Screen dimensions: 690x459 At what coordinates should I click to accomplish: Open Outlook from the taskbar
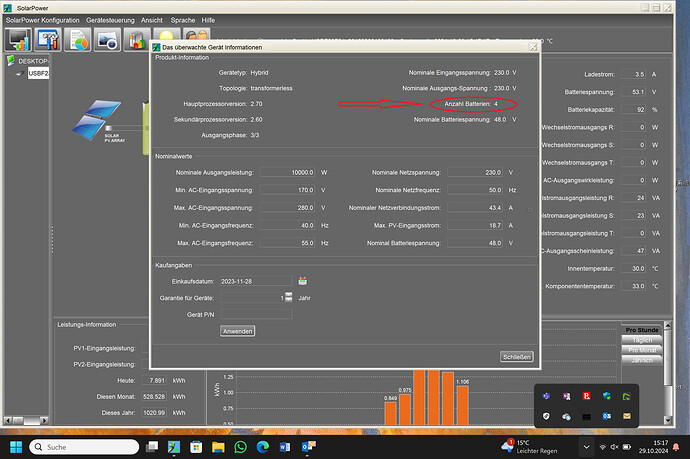pyautogui.click(x=308, y=447)
